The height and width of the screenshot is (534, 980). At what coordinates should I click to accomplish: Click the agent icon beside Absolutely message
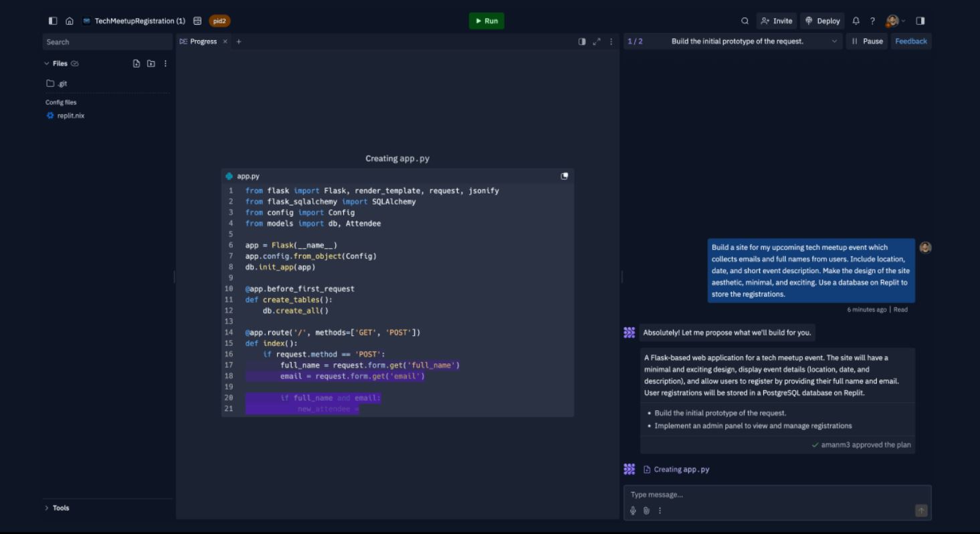629,333
